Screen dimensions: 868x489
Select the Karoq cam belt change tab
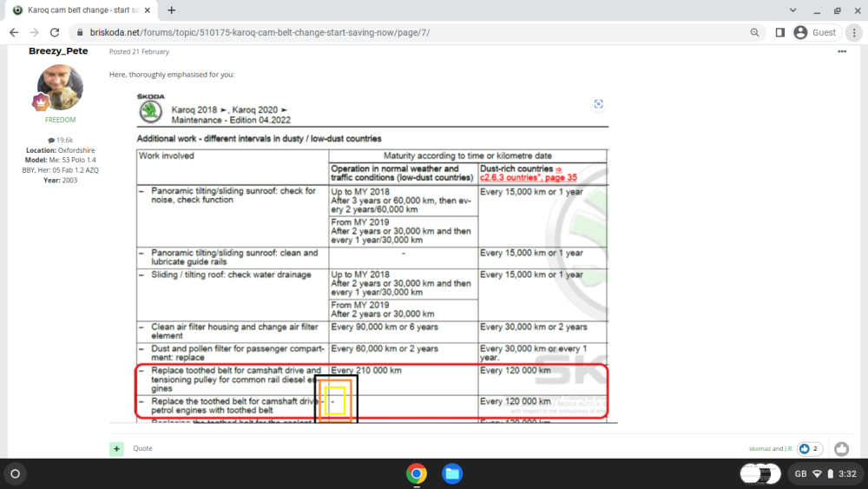[x=82, y=10]
